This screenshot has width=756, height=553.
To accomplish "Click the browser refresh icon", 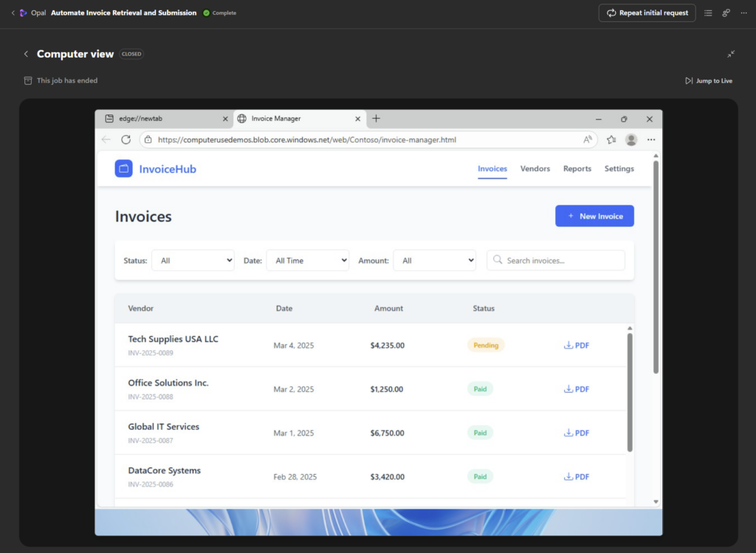I will [x=126, y=140].
